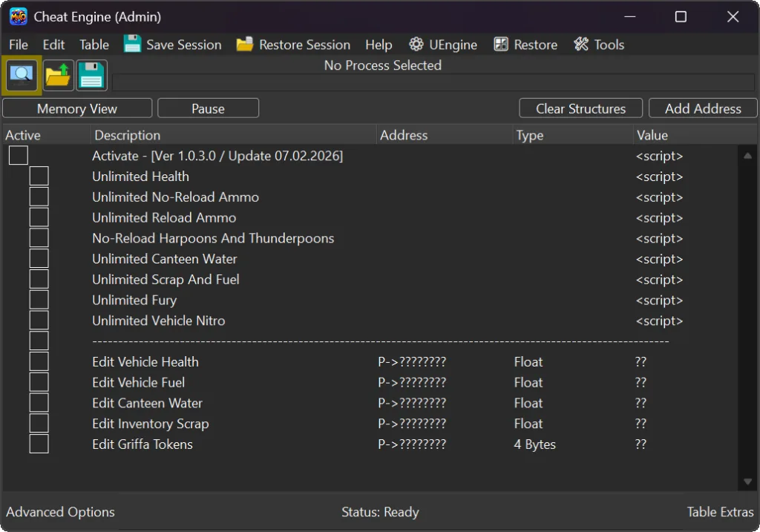Viewport: 760px width, 532px height.
Task: Toggle the Unlimited Health checkbox
Action: (39, 177)
